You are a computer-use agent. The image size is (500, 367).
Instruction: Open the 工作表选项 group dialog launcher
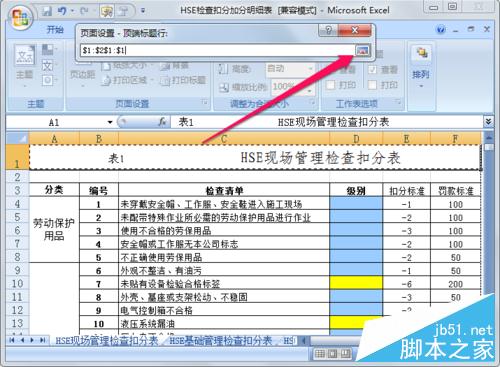(x=398, y=102)
